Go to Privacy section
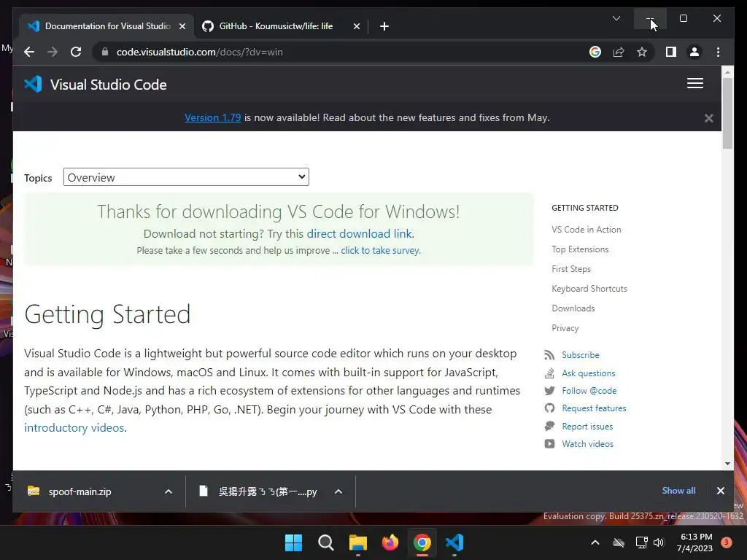The image size is (747, 560). [565, 328]
